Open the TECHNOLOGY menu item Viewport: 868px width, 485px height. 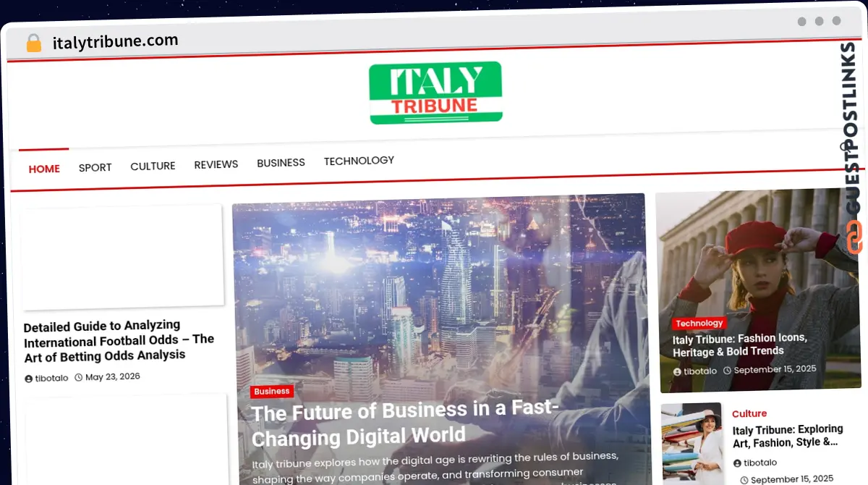tap(359, 161)
